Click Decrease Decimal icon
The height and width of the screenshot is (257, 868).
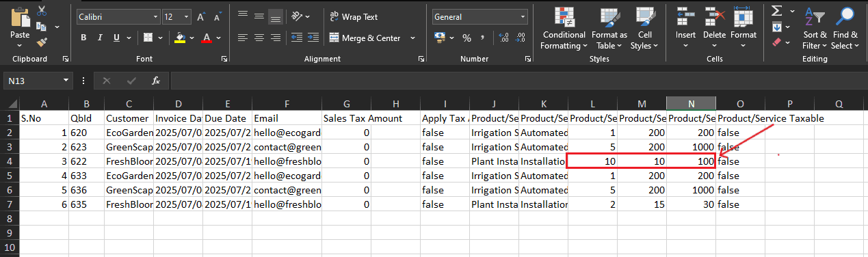click(x=521, y=38)
